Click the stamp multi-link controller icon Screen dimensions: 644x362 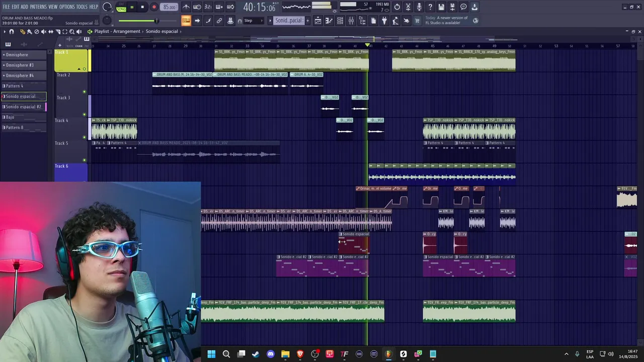(x=230, y=21)
